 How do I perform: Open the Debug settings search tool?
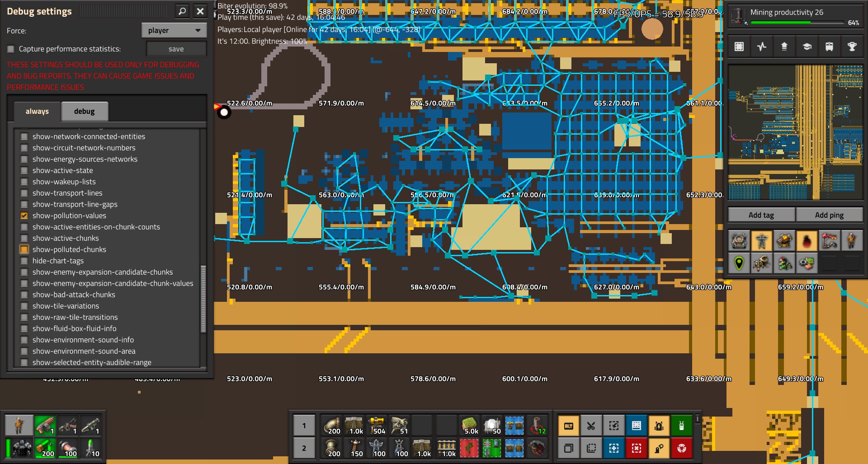pos(182,11)
